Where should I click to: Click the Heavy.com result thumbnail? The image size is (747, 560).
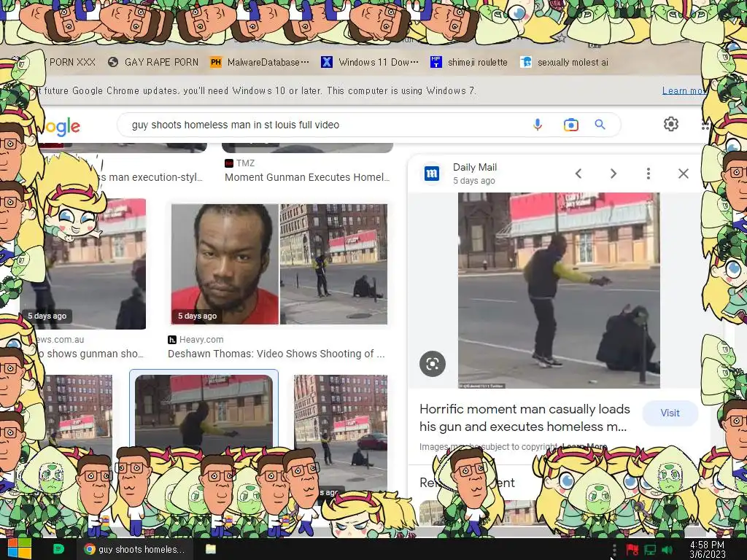point(279,264)
